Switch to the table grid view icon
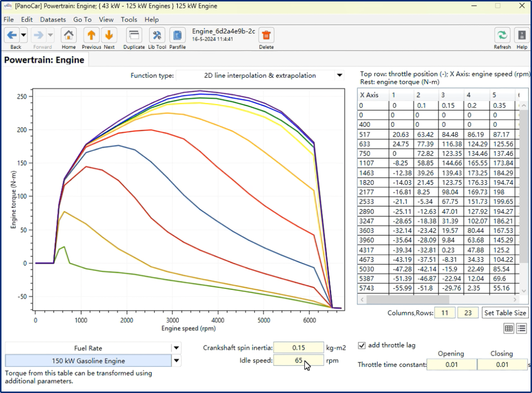This screenshot has height=393, width=532. pyautogui.click(x=508, y=328)
